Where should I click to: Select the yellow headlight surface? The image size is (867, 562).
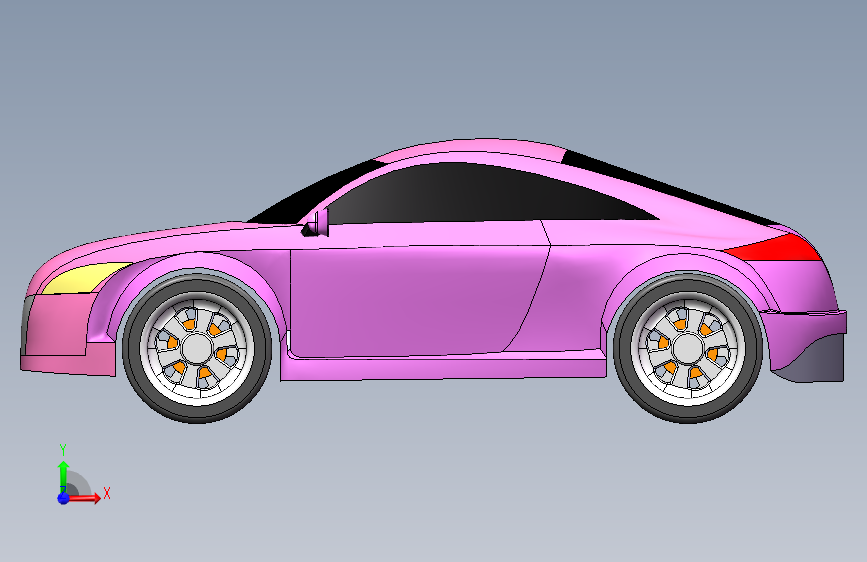tap(86, 278)
